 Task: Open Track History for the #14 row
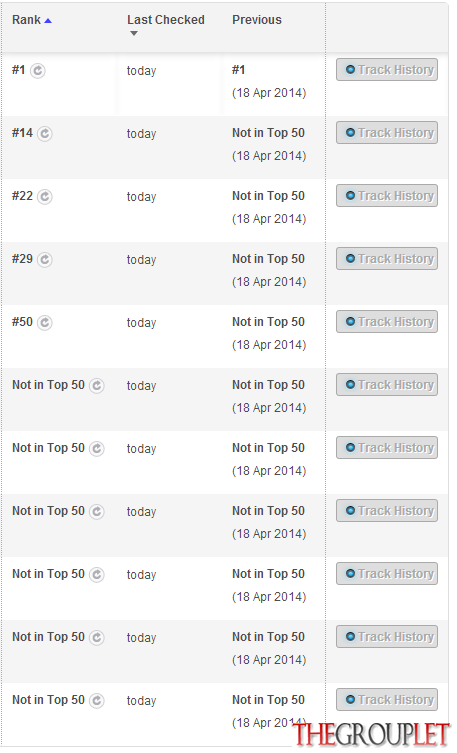pos(387,133)
